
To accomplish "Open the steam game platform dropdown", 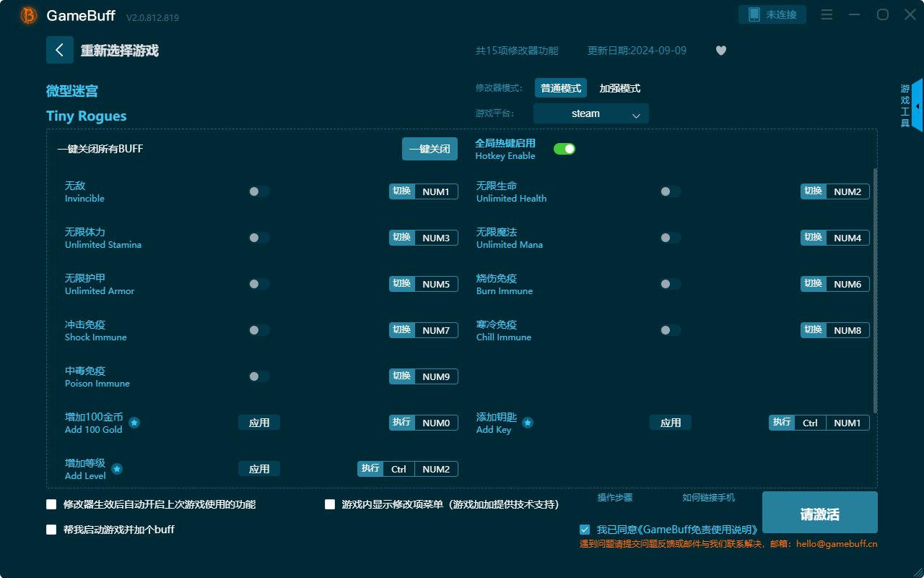I will (x=590, y=113).
